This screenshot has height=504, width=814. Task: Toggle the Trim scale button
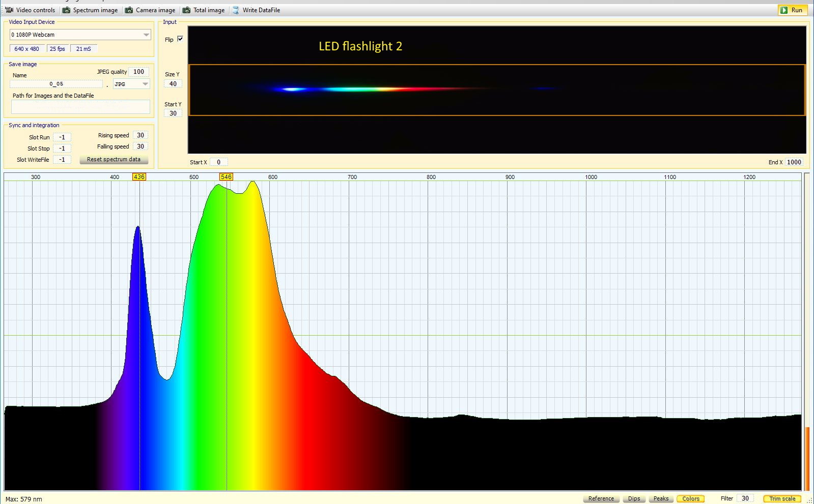point(782,498)
